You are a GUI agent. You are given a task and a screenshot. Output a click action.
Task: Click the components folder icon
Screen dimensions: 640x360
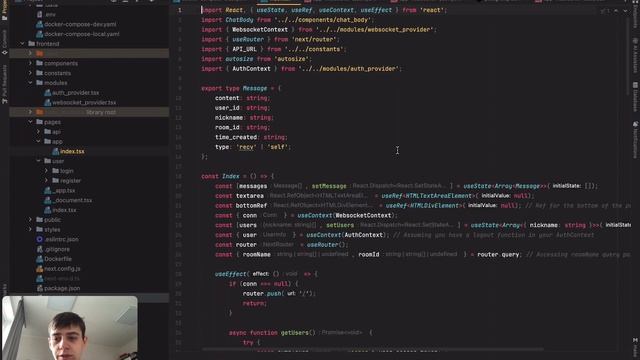40,63
